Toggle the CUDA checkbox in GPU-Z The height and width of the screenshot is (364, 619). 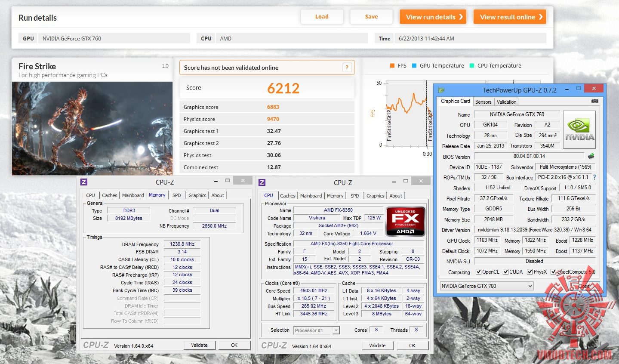pos(505,272)
